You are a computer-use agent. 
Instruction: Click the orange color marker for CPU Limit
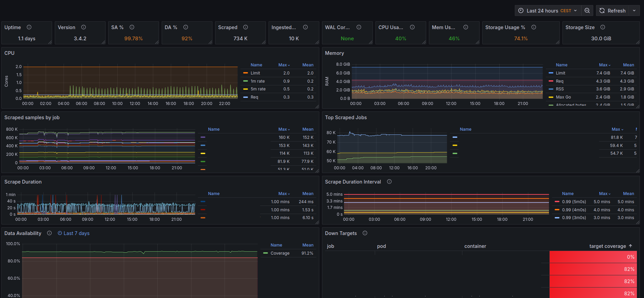pyautogui.click(x=246, y=73)
